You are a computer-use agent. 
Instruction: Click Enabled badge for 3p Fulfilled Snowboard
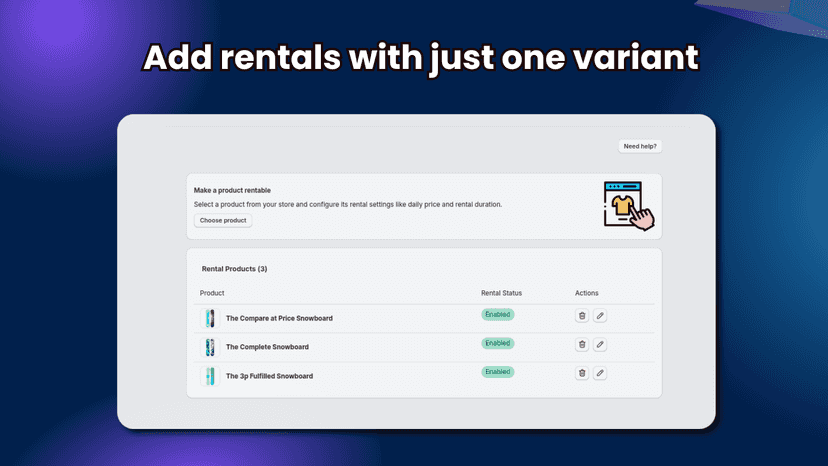point(497,372)
